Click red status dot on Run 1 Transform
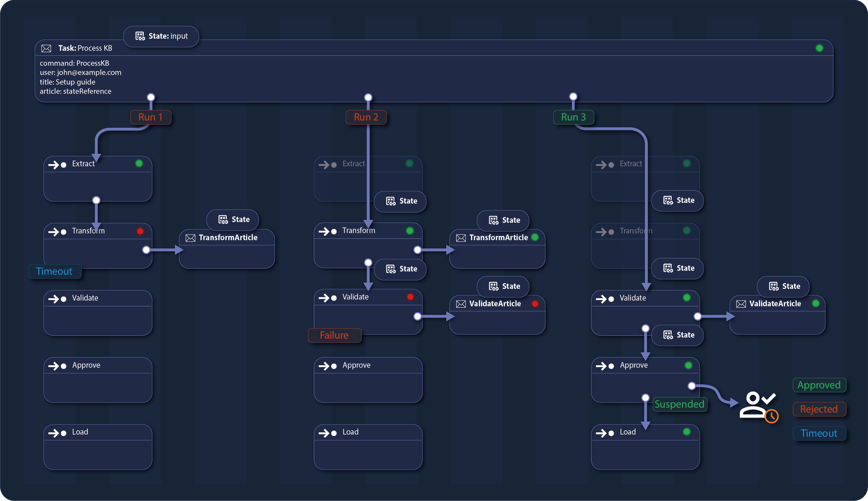The image size is (868, 501). tap(140, 231)
